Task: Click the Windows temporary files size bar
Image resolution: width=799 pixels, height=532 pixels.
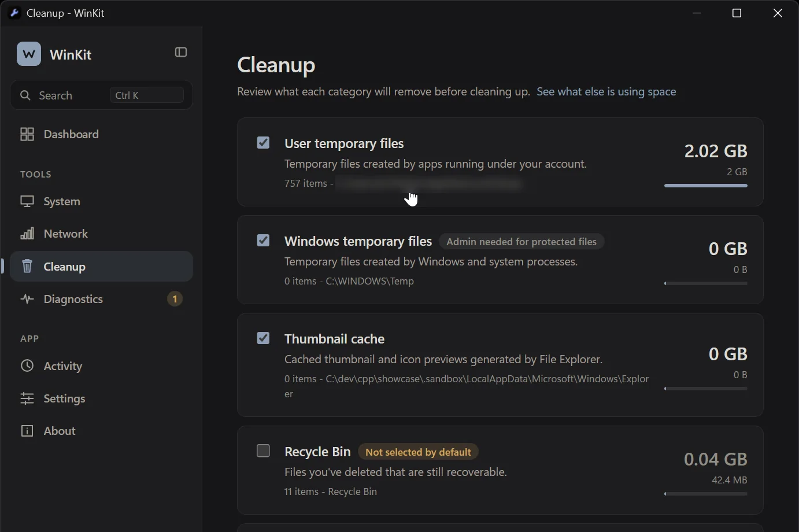Action: pyautogui.click(x=706, y=283)
